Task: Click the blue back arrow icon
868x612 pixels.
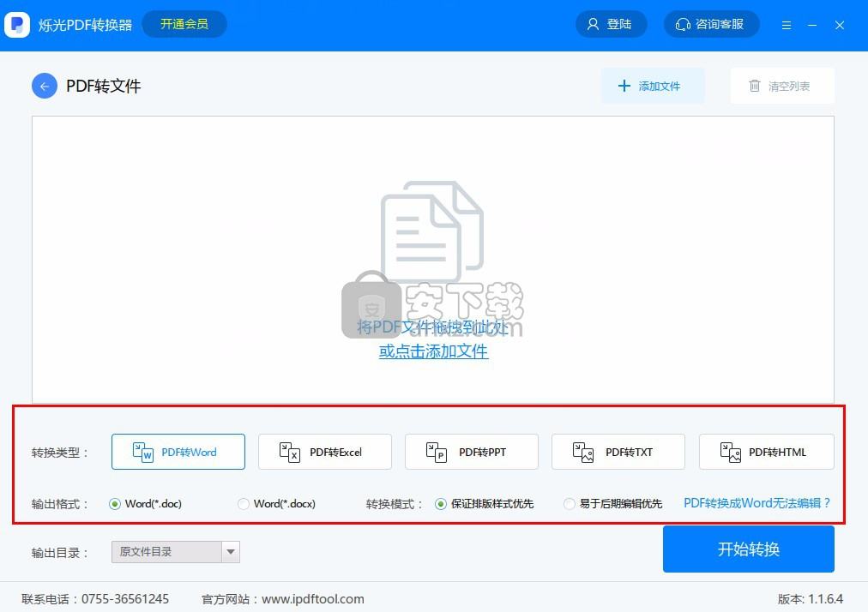Action: 45,86
